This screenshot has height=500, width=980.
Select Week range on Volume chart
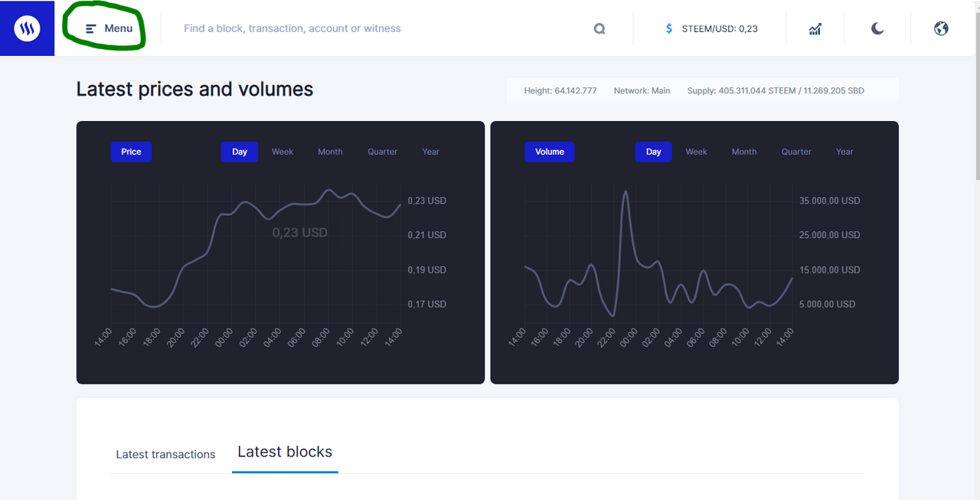pyautogui.click(x=696, y=152)
